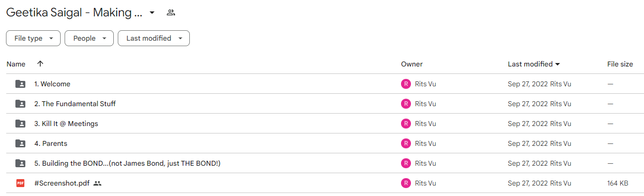Click the shared icon after #Screenshot.pdf name
Image resolution: width=644 pixels, height=196 pixels.
coord(97,183)
